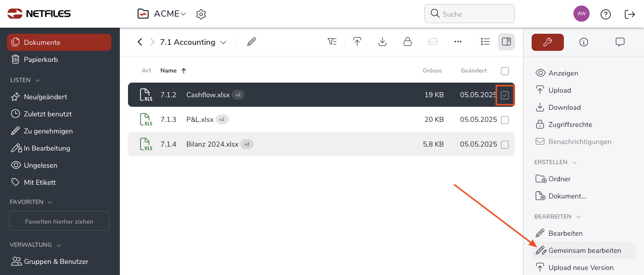Click the lock icon in toolbar
Image resolution: width=644 pixels, height=275 pixels.
click(408, 42)
